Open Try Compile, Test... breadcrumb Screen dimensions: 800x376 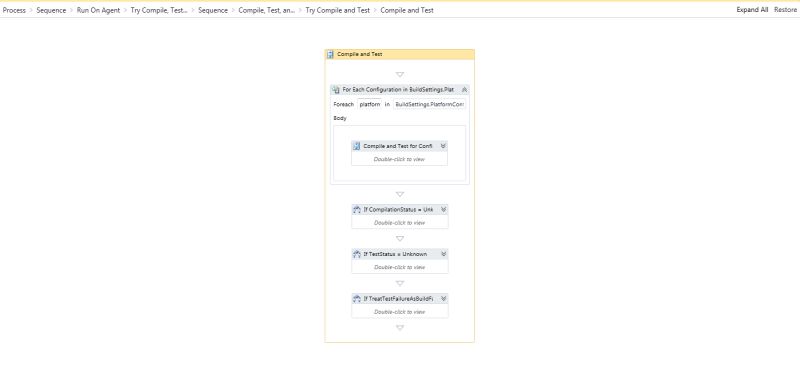[x=159, y=10]
